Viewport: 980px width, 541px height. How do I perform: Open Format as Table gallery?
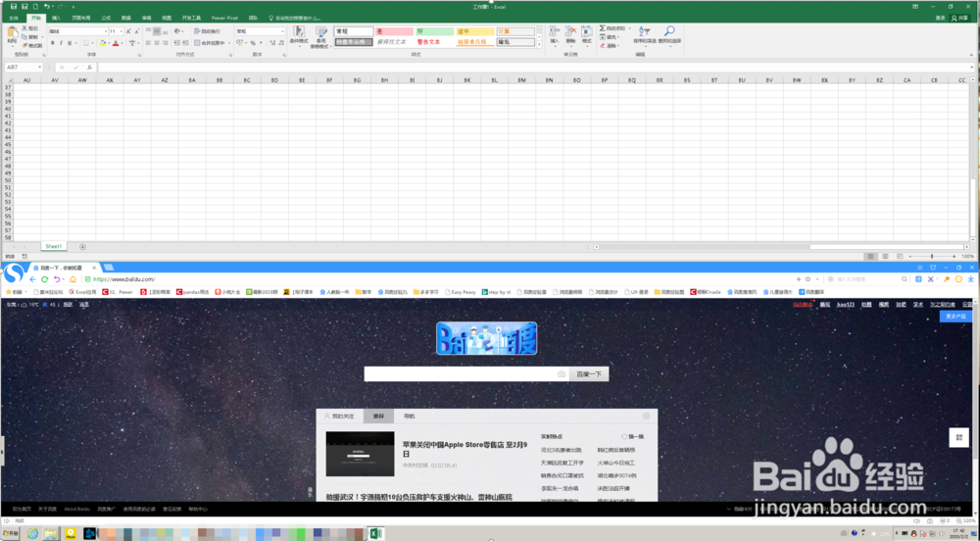320,37
